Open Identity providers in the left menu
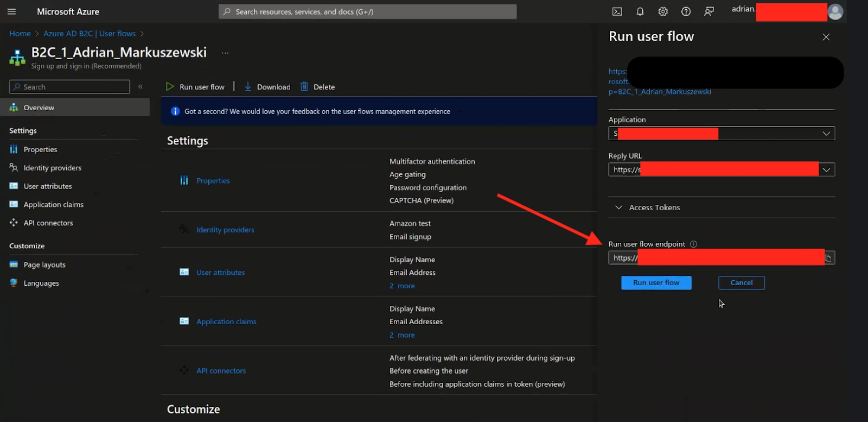This screenshot has height=422, width=868. [52, 168]
